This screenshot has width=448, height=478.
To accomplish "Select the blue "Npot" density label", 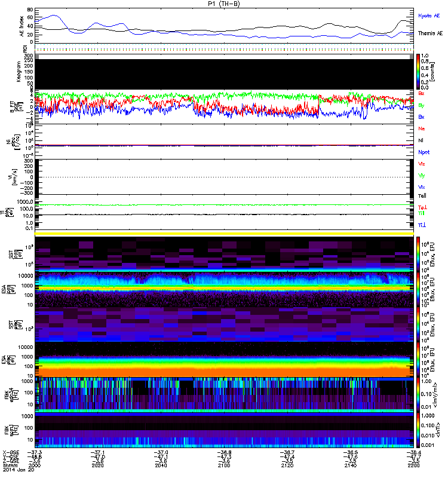I will tap(424, 152).
